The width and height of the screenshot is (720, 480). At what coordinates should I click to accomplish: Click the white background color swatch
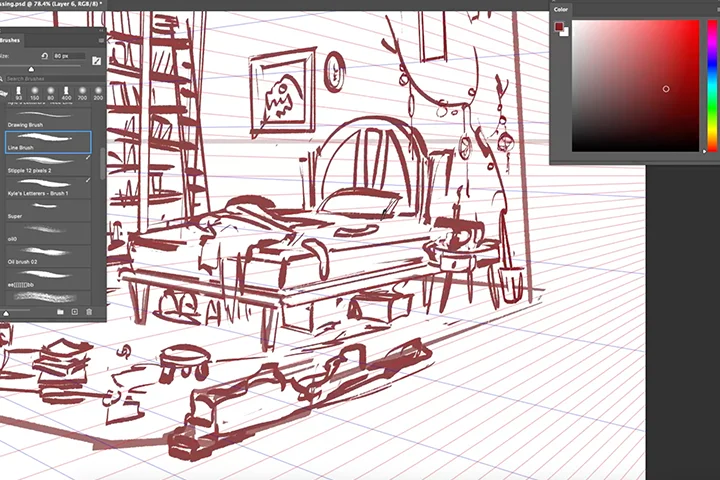tap(566, 32)
